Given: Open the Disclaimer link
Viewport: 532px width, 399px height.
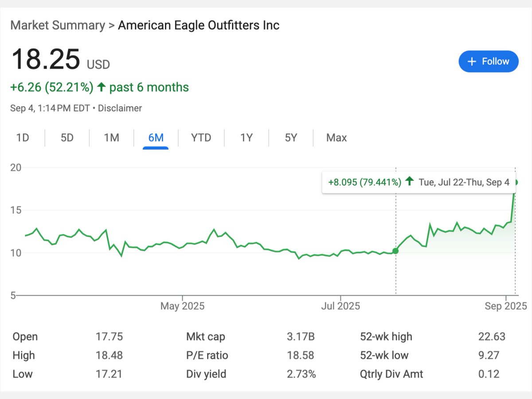Looking at the screenshot, I should point(120,108).
